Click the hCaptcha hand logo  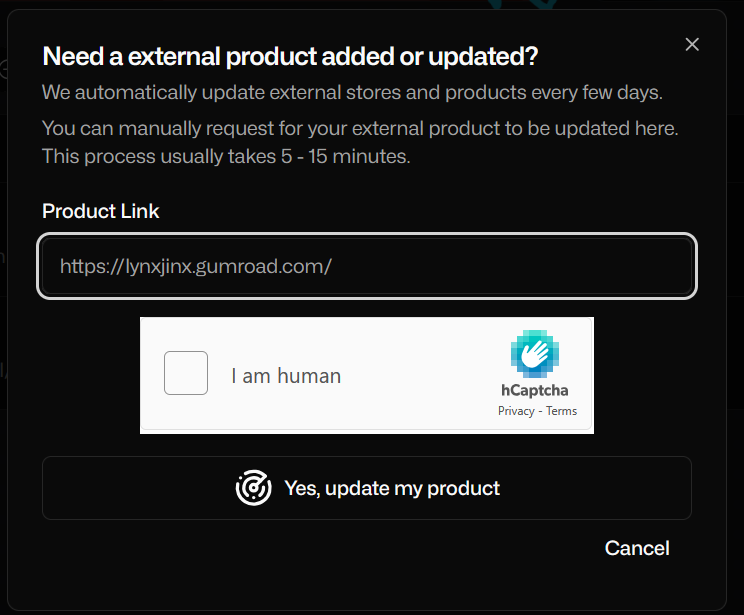pyautogui.click(x=535, y=354)
